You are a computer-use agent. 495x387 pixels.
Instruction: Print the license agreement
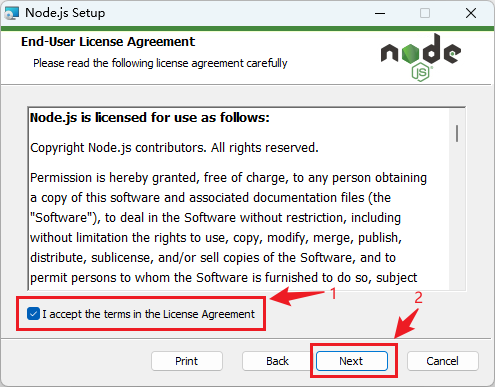click(187, 361)
